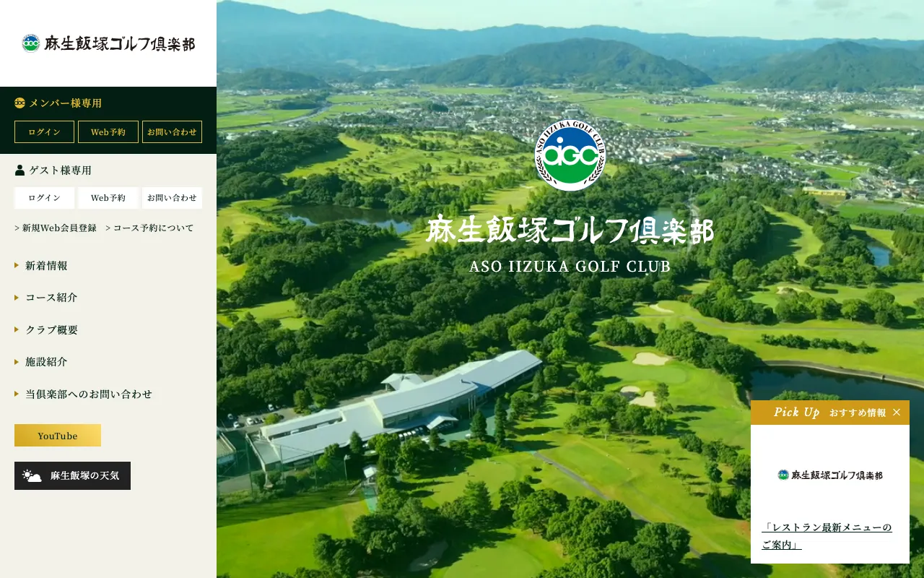Open member お問い合わせ button
The image size is (924, 578).
(172, 132)
